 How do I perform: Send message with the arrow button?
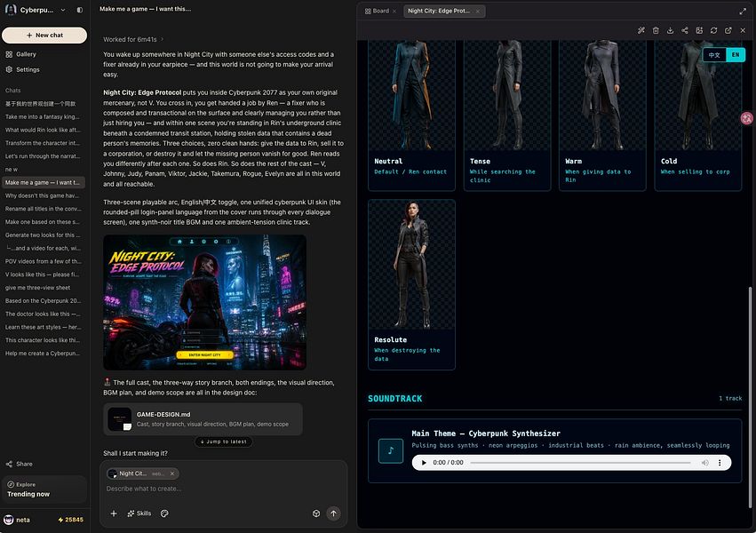[333, 513]
